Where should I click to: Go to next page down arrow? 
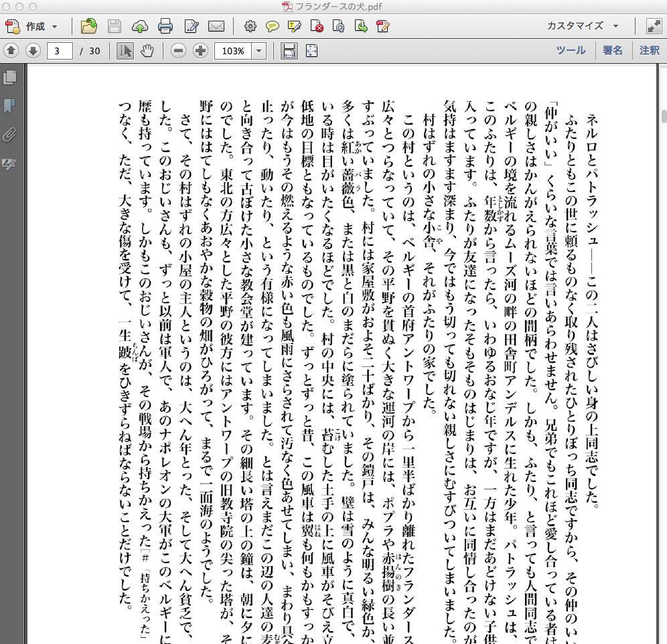pyautogui.click(x=33, y=51)
